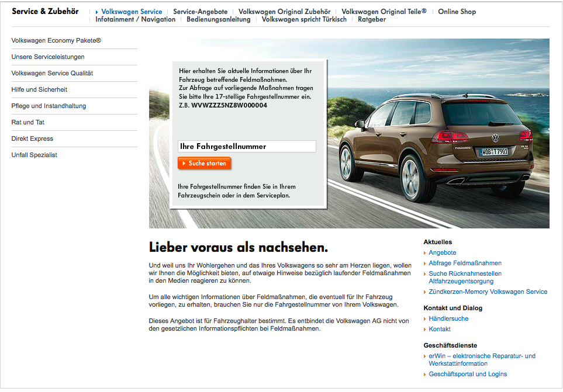Open Geschäftsportal und Logins link
The image size is (563, 392).
pos(468,374)
